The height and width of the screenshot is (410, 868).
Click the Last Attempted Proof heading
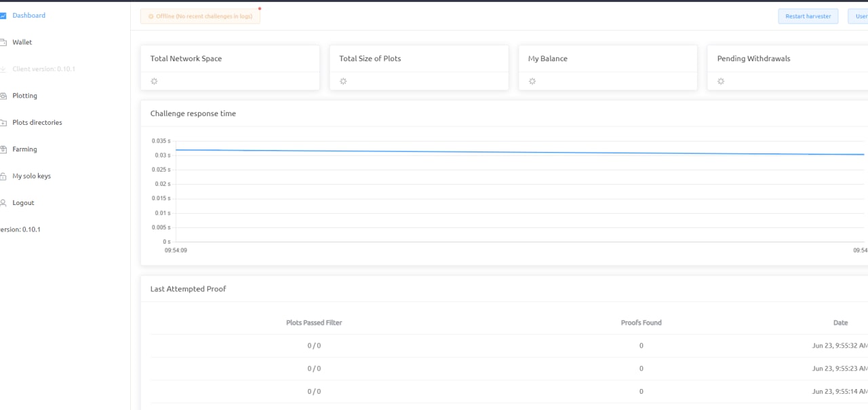point(188,289)
